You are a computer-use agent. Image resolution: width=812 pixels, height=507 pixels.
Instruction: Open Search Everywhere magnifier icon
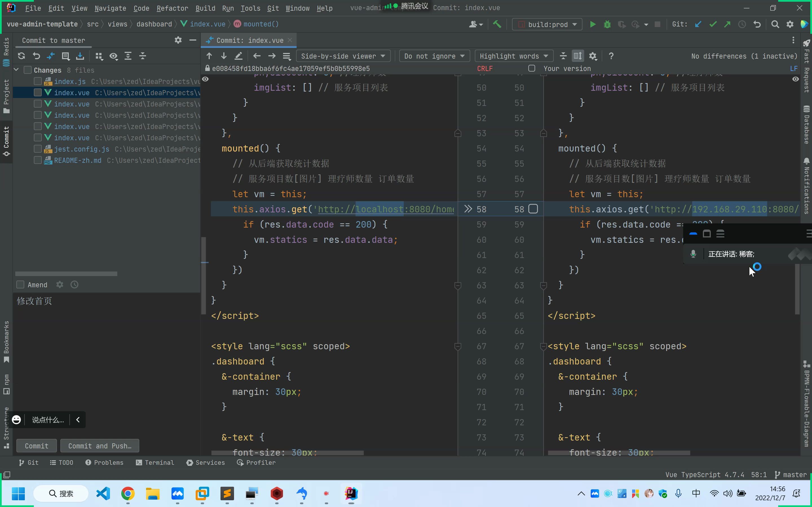[x=775, y=24]
